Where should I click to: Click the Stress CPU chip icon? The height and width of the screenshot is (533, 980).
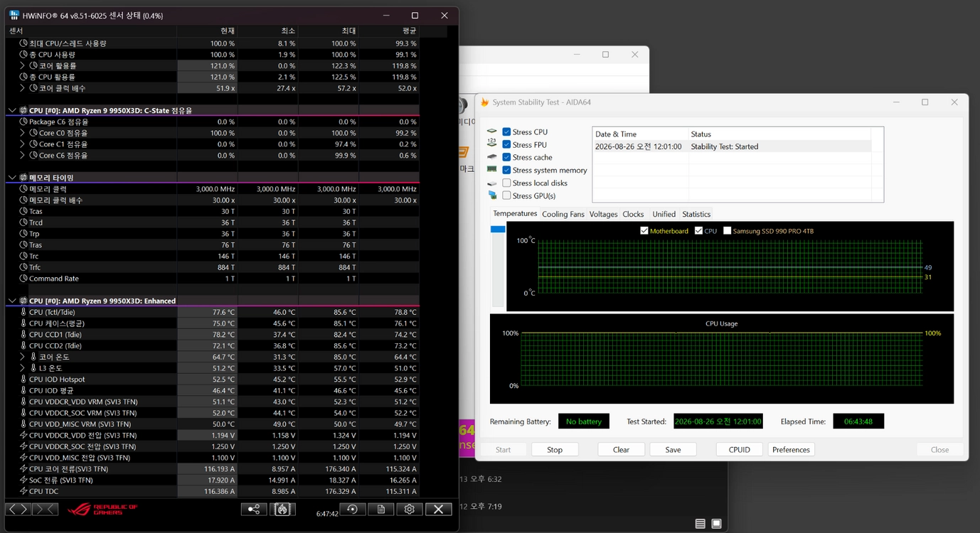coord(492,131)
